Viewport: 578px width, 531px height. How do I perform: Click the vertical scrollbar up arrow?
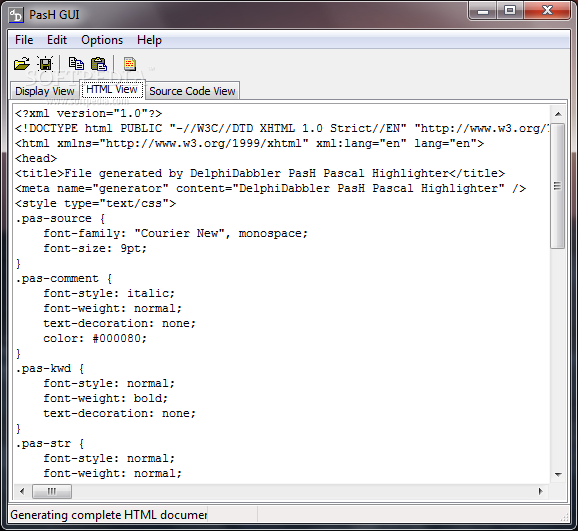click(x=558, y=114)
